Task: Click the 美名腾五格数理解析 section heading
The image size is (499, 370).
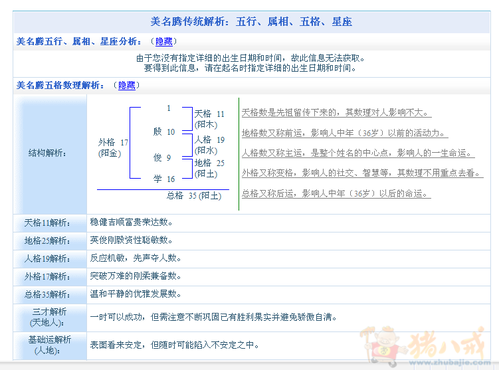Action: (x=60, y=85)
